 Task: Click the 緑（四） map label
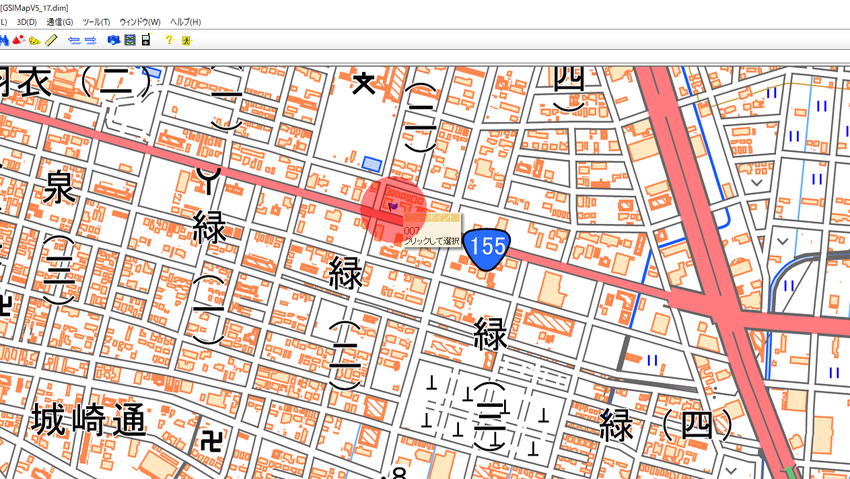(x=666, y=424)
